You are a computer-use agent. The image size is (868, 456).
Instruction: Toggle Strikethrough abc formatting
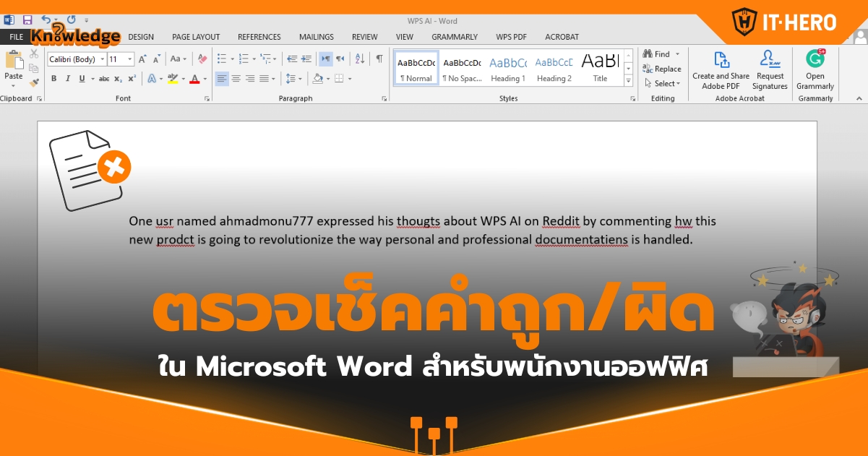pos(104,79)
